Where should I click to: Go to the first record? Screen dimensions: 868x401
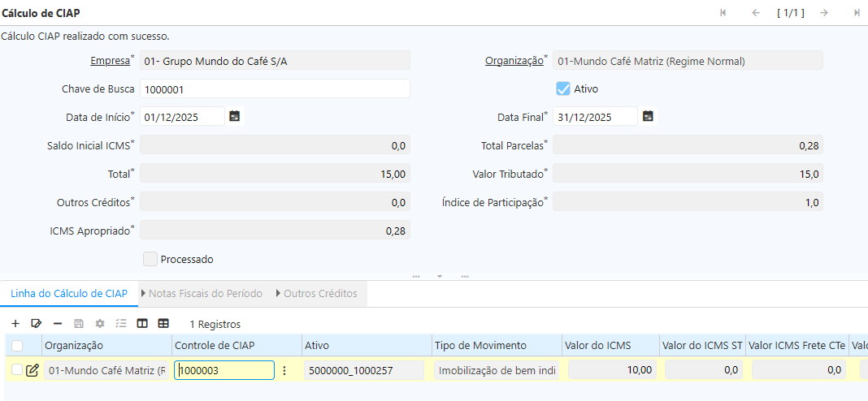point(723,13)
